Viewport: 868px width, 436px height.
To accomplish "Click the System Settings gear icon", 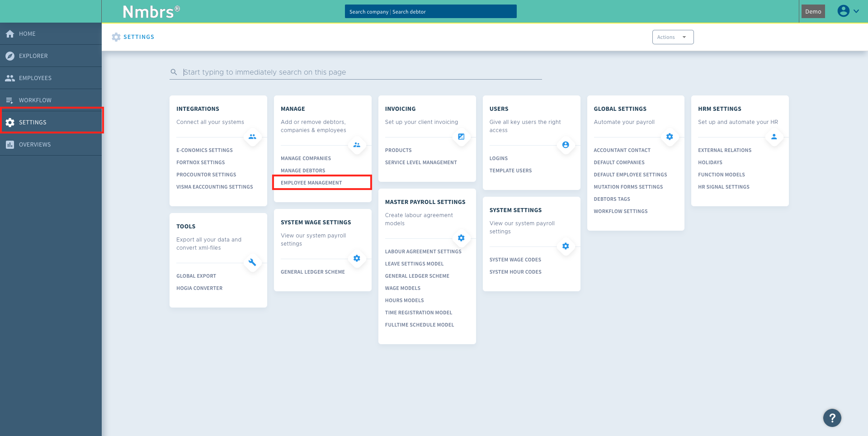I will point(566,246).
